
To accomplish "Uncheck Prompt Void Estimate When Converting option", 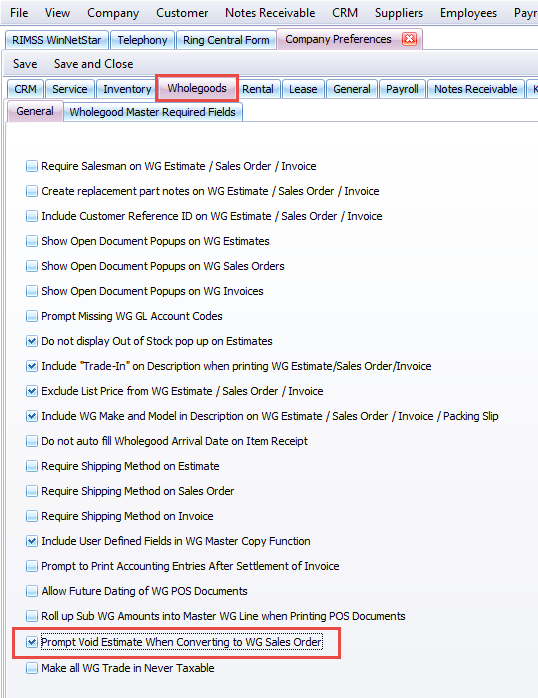I will (x=32, y=642).
